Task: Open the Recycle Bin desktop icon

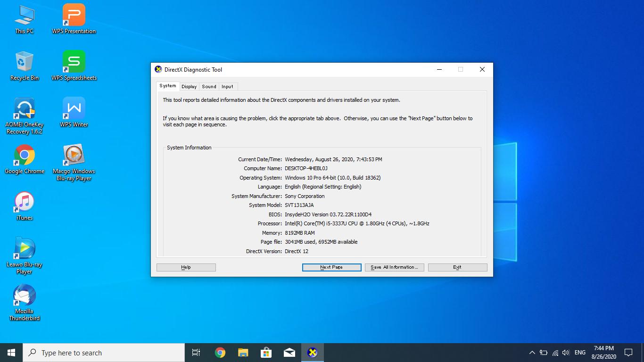Action: click(24, 66)
